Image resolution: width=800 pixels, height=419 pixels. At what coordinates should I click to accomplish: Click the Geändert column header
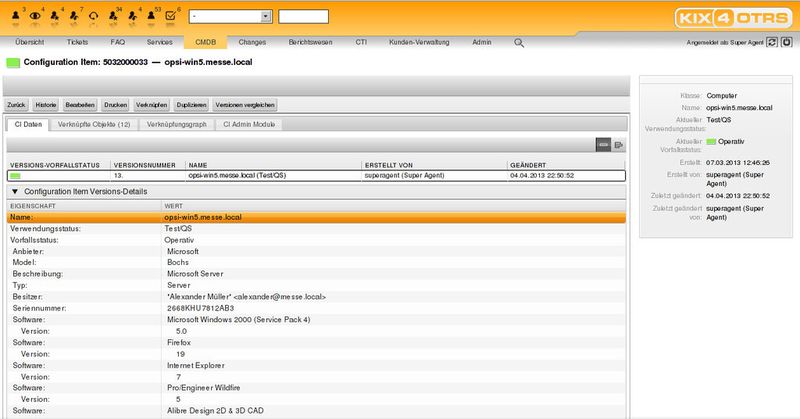coord(528,165)
